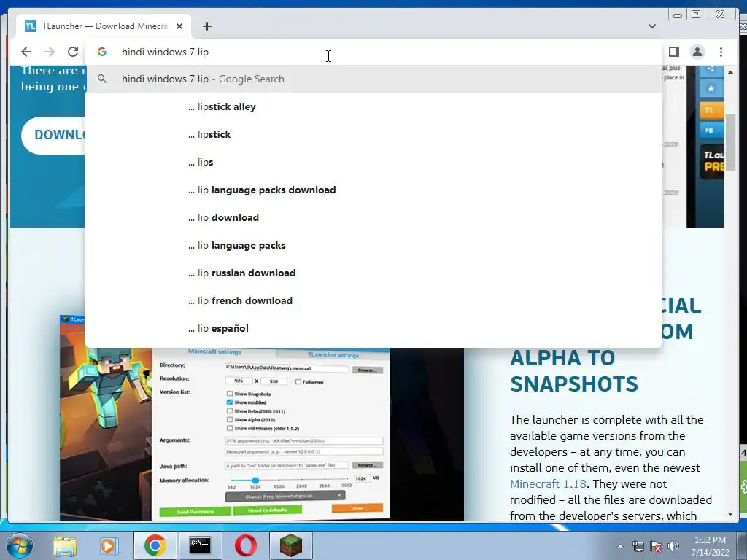The height and width of the screenshot is (560, 747).
Task: Launch Windows Media Player from taskbar
Action: 109,545
